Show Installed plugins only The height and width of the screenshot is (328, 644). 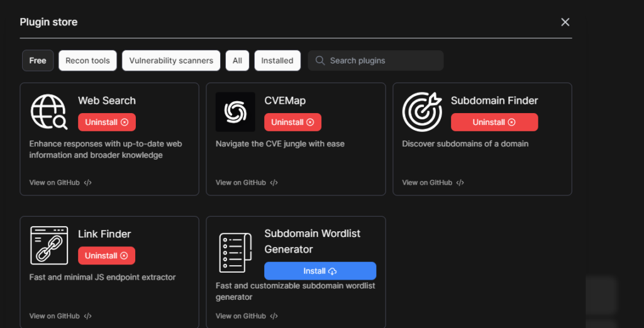pyautogui.click(x=277, y=60)
